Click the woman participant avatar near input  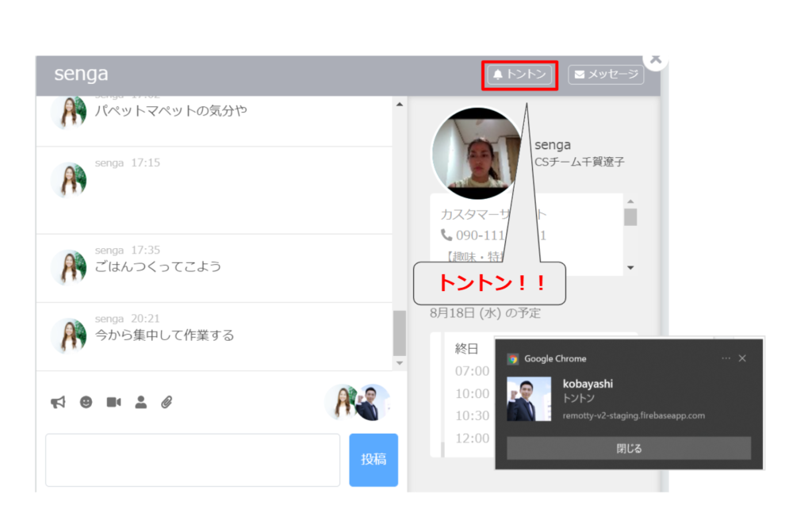[341, 402]
